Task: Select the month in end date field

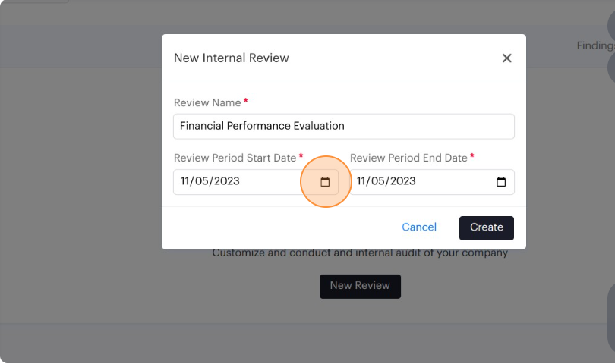Action: click(x=363, y=182)
